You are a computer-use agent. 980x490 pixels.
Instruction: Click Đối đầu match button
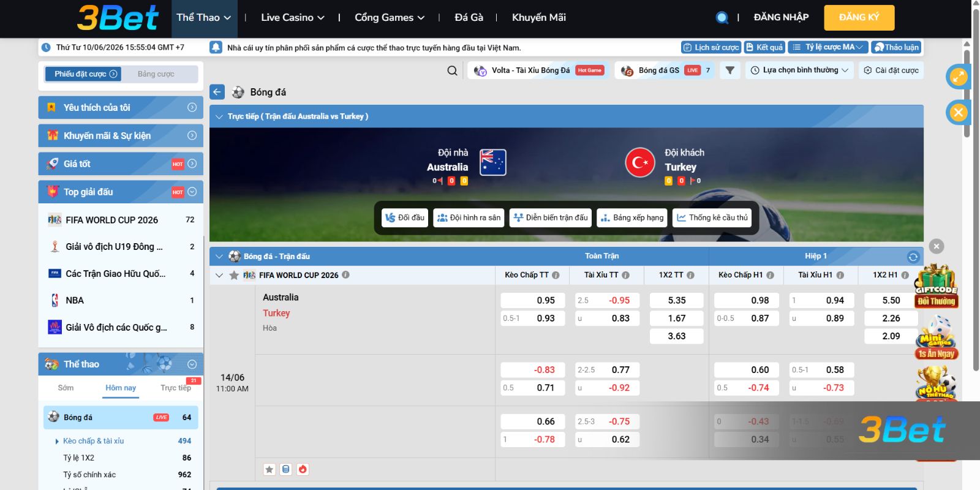pos(405,217)
